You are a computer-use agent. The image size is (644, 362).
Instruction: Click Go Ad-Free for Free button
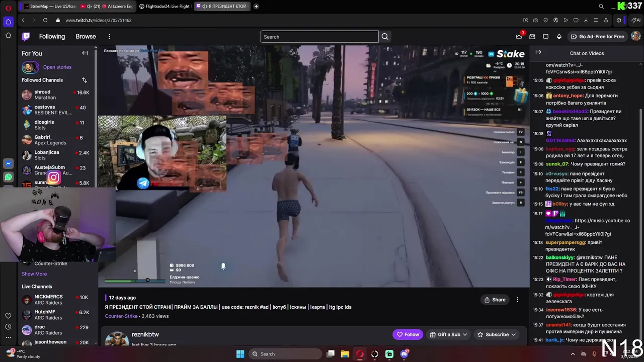[x=598, y=37]
